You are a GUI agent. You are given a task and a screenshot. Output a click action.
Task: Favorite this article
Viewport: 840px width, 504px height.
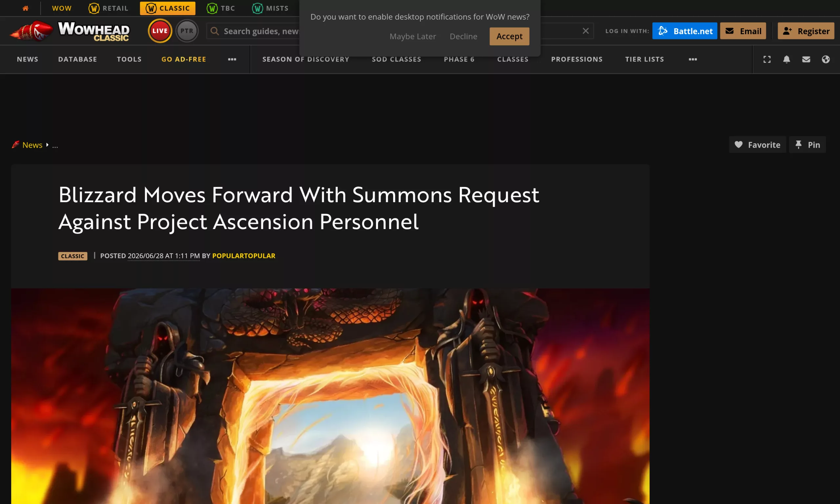(757, 145)
